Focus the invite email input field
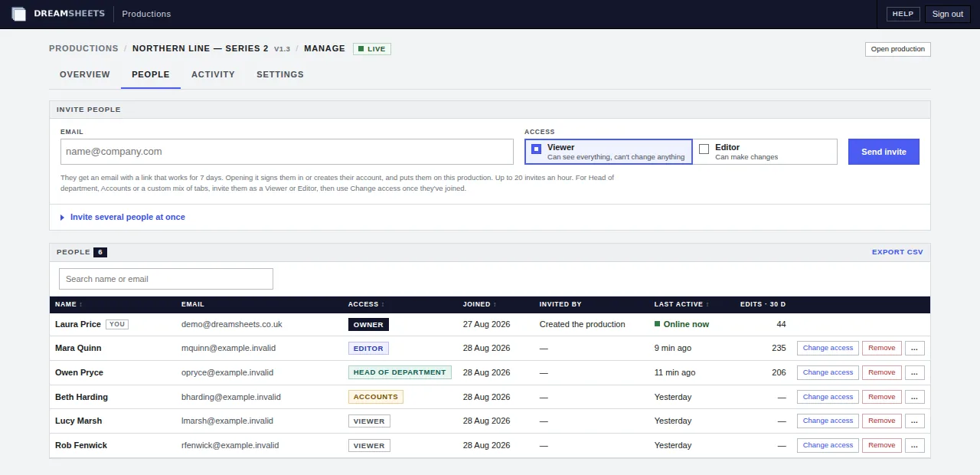Screen dimensions: 980x475 pyautogui.click(x=287, y=152)
